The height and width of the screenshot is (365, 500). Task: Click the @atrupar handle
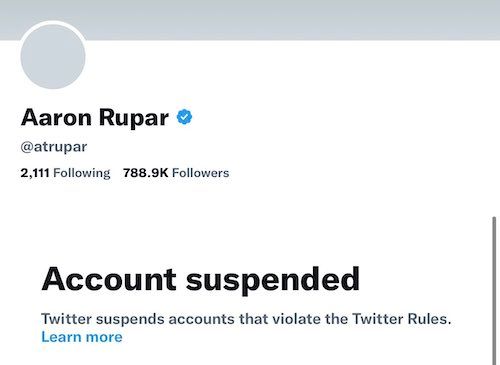(x=54, y=147)
